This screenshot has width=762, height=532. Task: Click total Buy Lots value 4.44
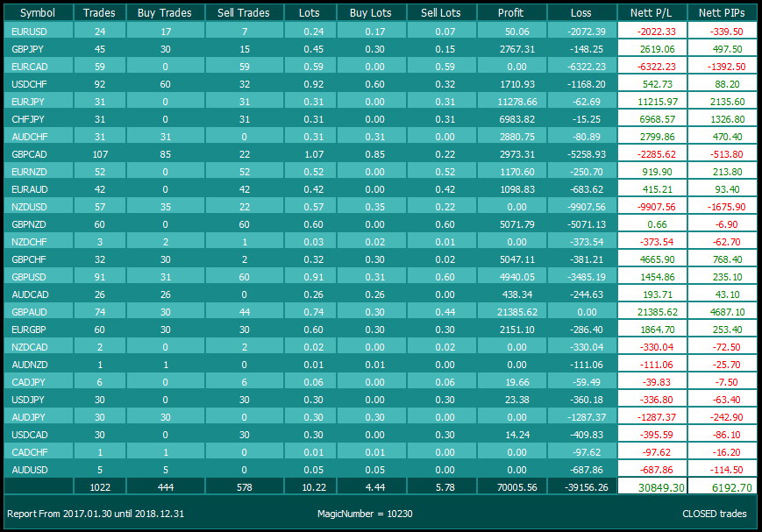[x=374, y=487]
